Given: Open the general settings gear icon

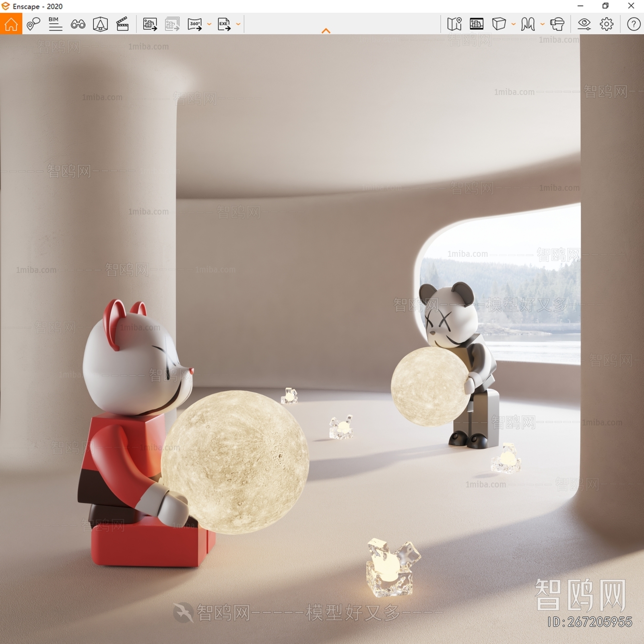Looking at the screenshot, I should 607,24.
